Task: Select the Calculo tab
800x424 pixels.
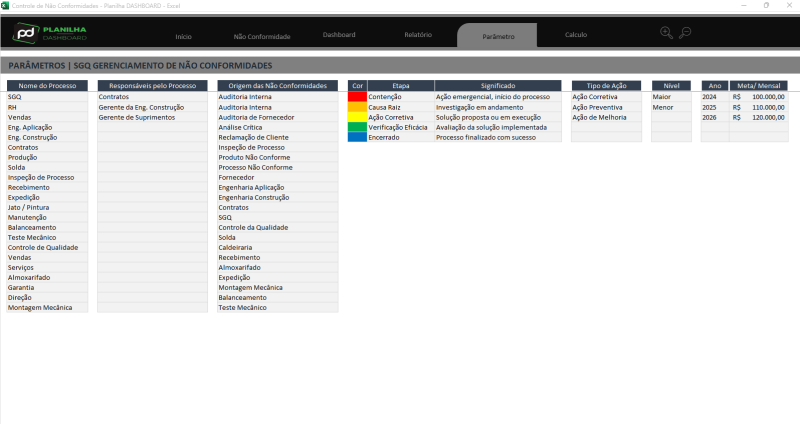Action: [576, 35]
